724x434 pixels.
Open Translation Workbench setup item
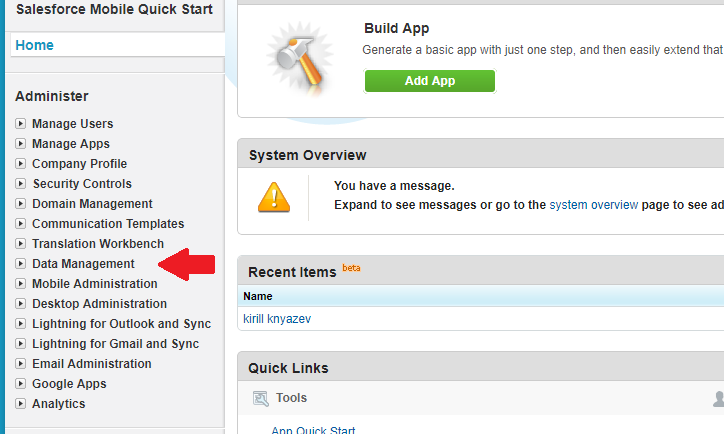coord(98,244)
